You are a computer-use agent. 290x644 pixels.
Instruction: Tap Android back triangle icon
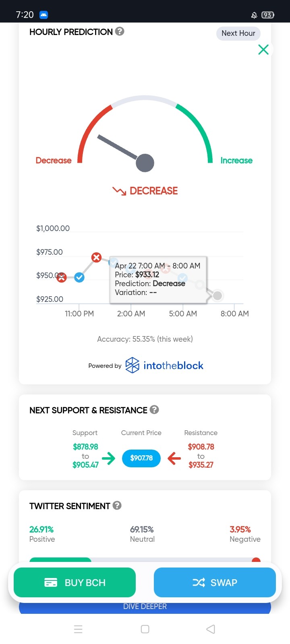click(211, 629)
